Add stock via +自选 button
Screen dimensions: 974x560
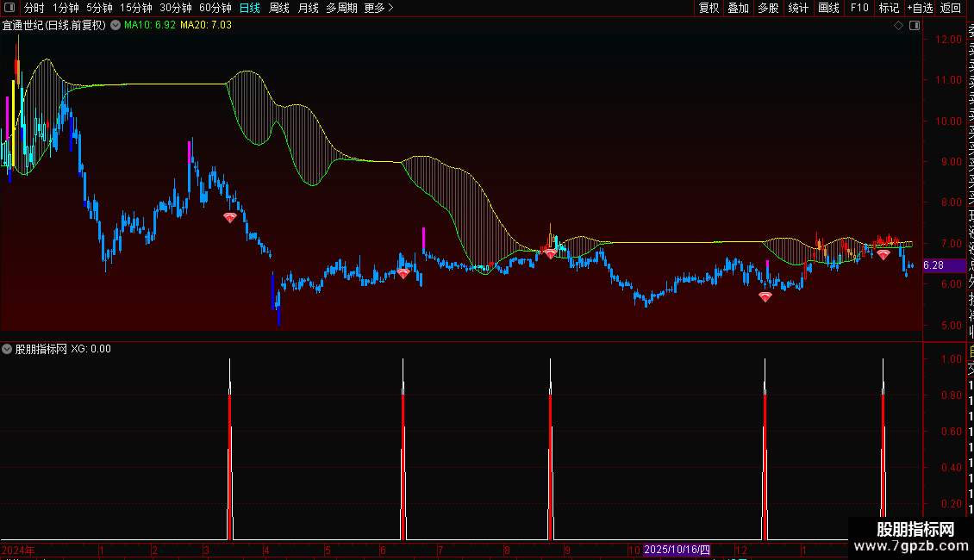coord(920,8)
